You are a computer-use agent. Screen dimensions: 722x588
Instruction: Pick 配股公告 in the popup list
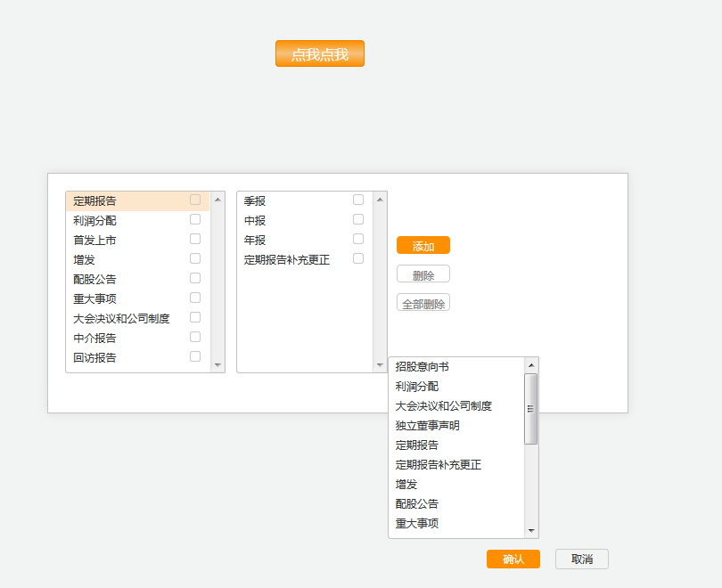click(x=417, y=503)
